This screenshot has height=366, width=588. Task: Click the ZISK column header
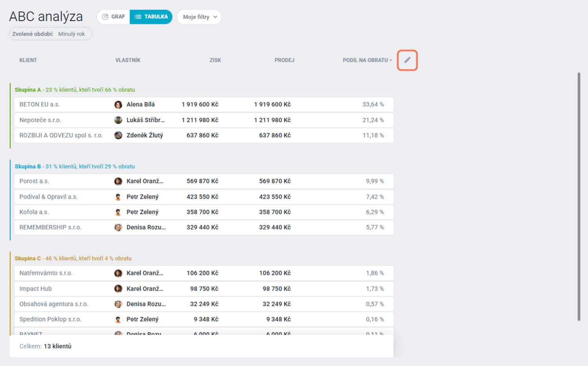215,60
